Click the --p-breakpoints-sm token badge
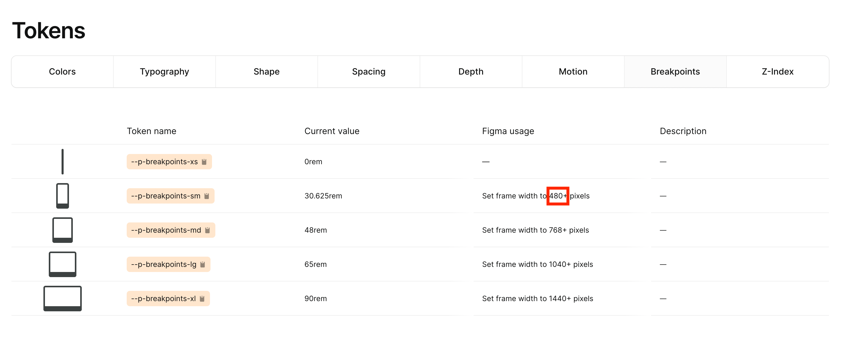 coord(165,196)
